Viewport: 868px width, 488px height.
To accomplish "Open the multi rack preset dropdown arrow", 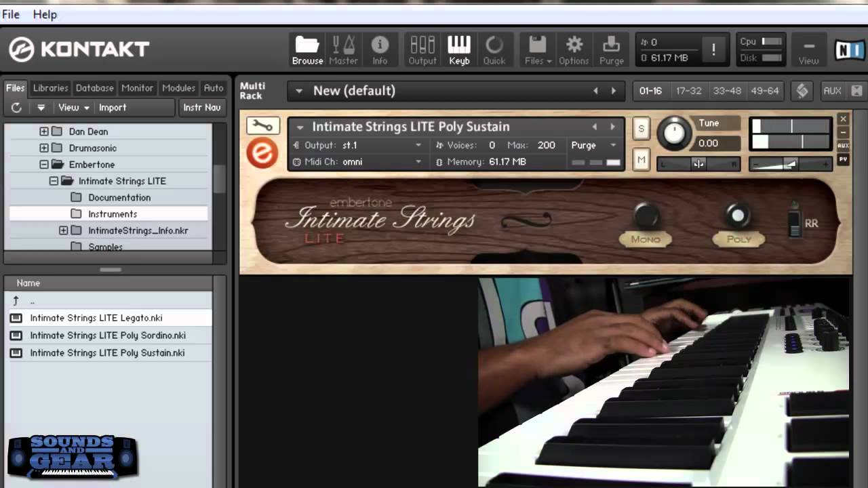I will (299, 91).
